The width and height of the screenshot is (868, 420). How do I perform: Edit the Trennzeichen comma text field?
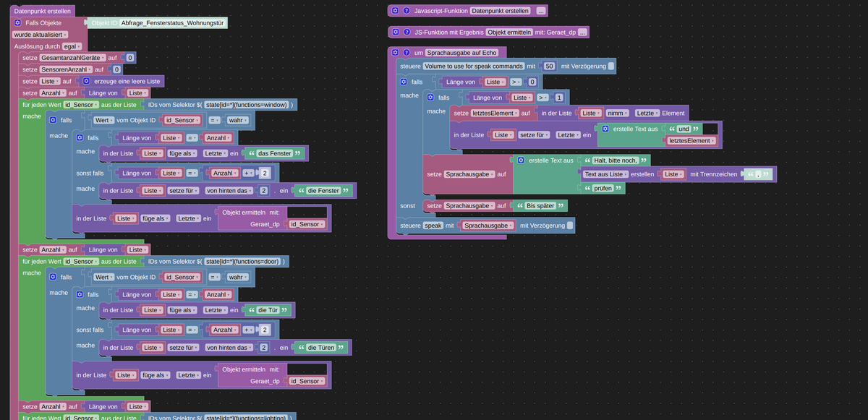pos(758,174)
